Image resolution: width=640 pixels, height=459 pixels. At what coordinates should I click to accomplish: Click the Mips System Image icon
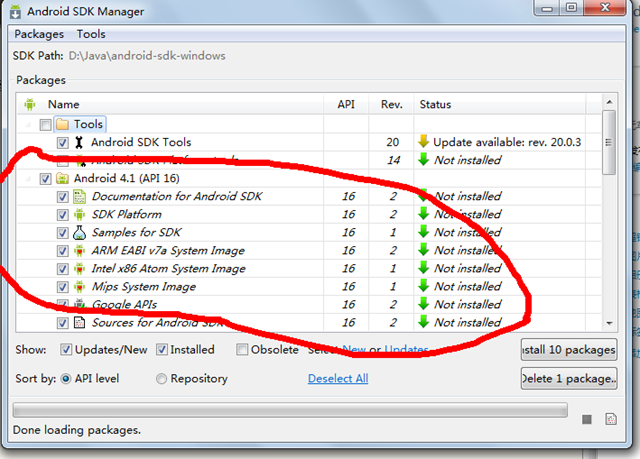click(79, 286)
